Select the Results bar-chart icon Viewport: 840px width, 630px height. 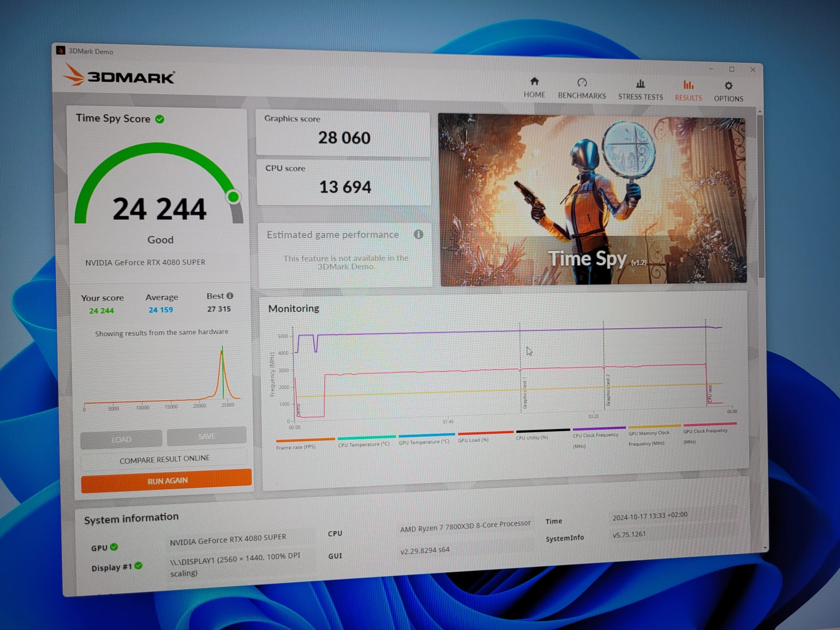pos(688,85)
